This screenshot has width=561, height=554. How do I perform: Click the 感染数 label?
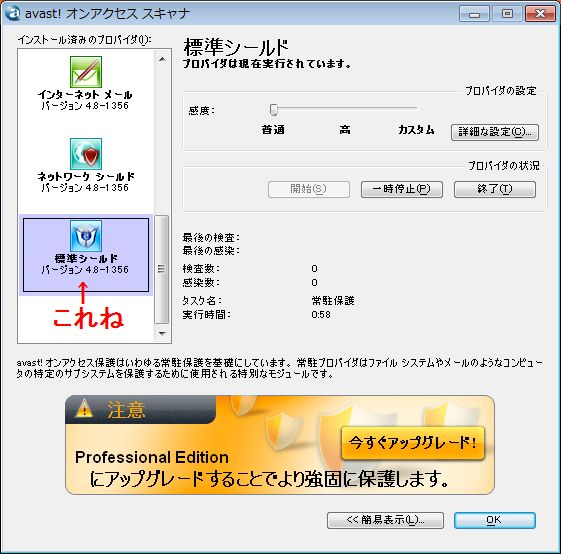(x=201, y=283)
